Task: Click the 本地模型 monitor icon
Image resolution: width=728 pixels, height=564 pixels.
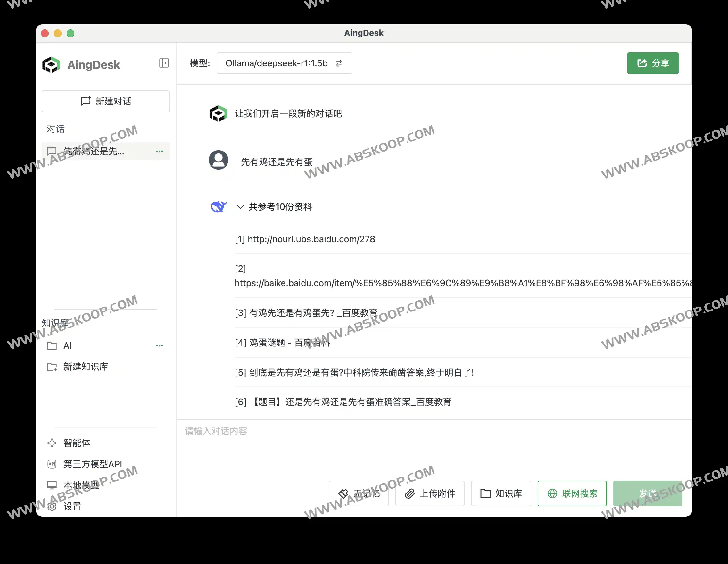Action: 52,485
